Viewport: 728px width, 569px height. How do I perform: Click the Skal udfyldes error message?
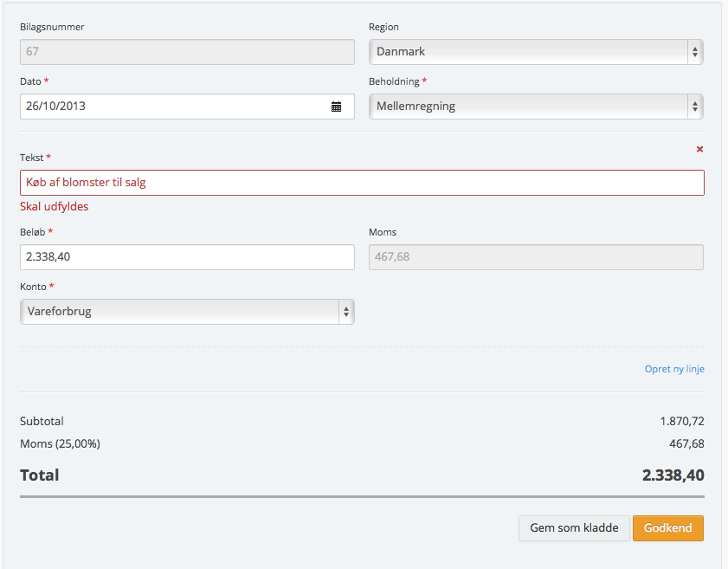click(54, 207)
